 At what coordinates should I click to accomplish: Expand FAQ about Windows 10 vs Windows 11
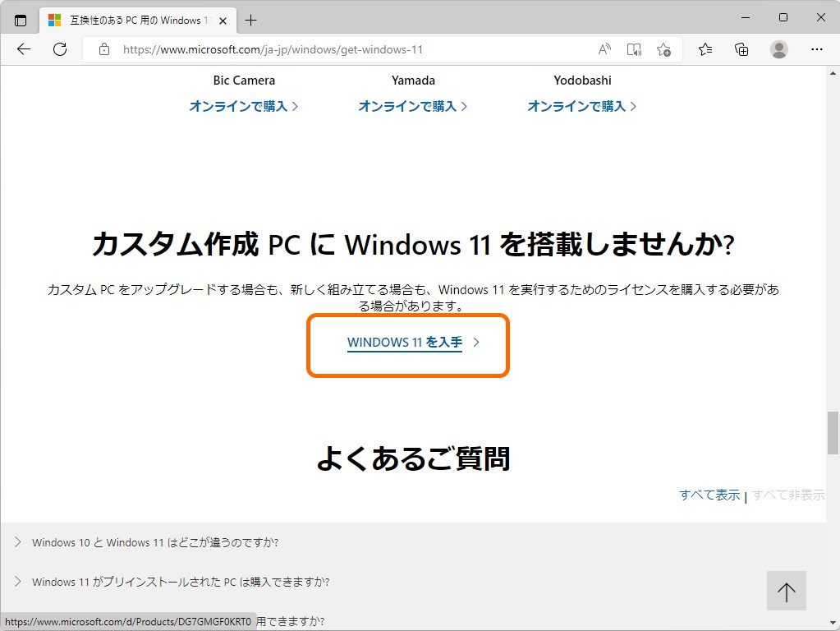point(155,542)
